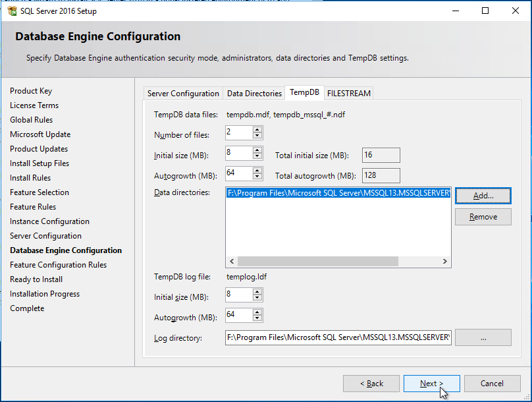The width and height of the screenshot is (532, 402).
Task: Click the SQL Server Setup title icon
Action: [13, 11]
